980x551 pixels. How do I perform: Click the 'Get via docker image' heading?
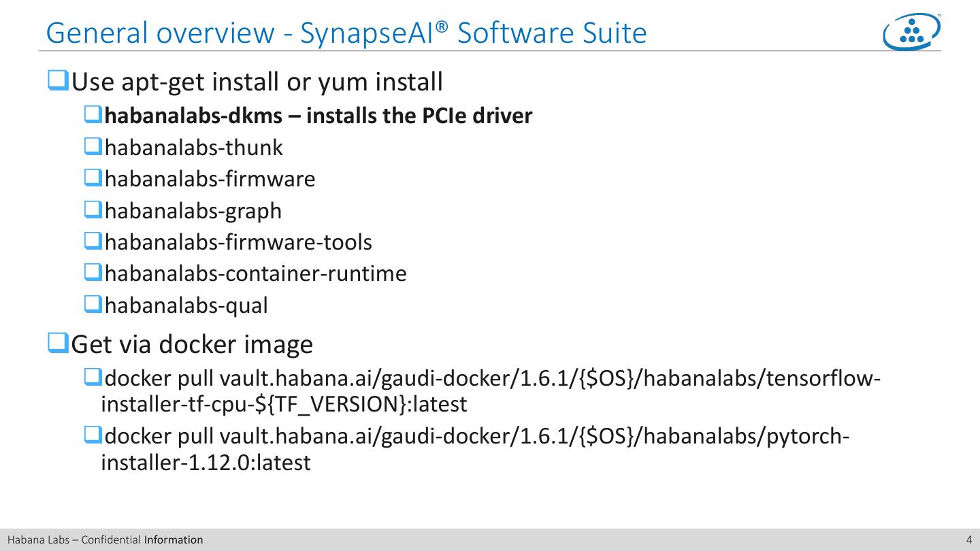click(x=192, y=344)
